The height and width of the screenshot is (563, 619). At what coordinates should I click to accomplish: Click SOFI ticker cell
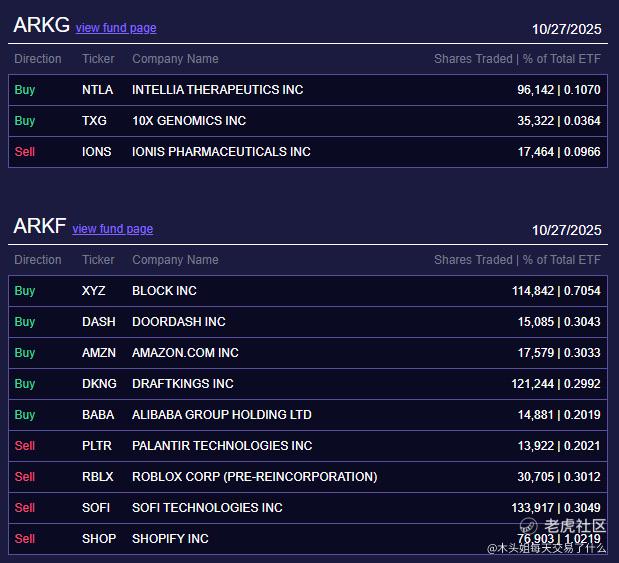[96, 507]
